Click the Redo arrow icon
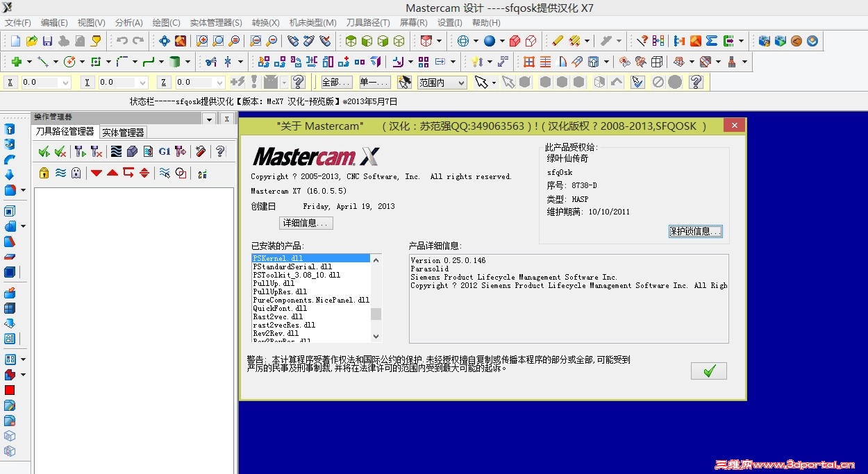 (138, 41)
